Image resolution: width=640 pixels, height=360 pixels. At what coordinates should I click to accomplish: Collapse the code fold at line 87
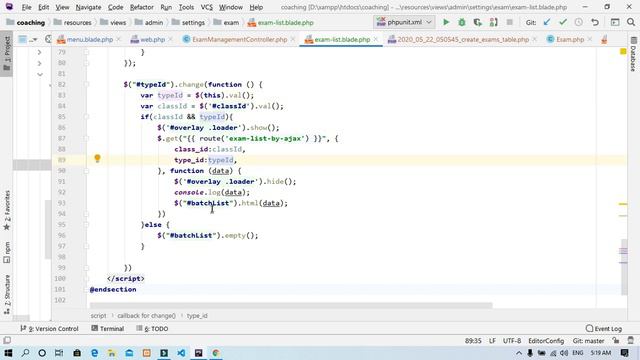pyautogui.click(x=86, y=138)
